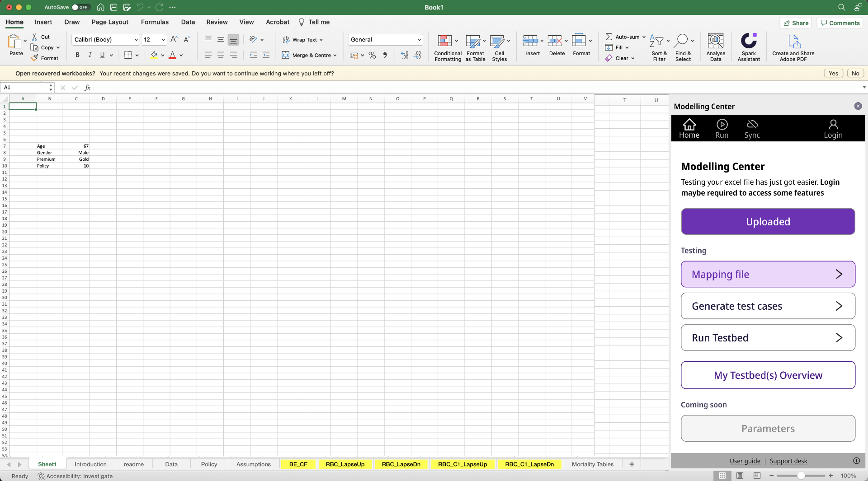The image size is (868, 481).
Task: Open My Testbed(s) Overview
Action: [768, 375]
